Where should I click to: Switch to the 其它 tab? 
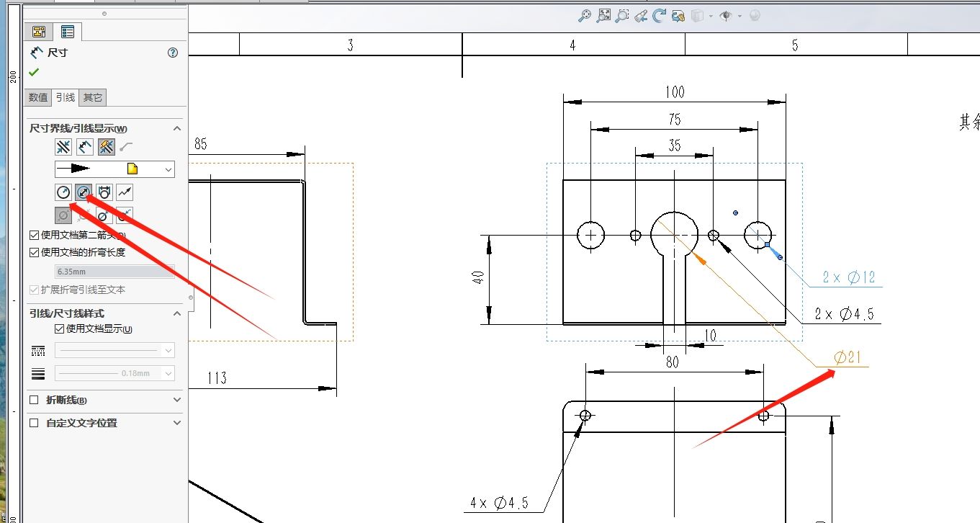93,97
